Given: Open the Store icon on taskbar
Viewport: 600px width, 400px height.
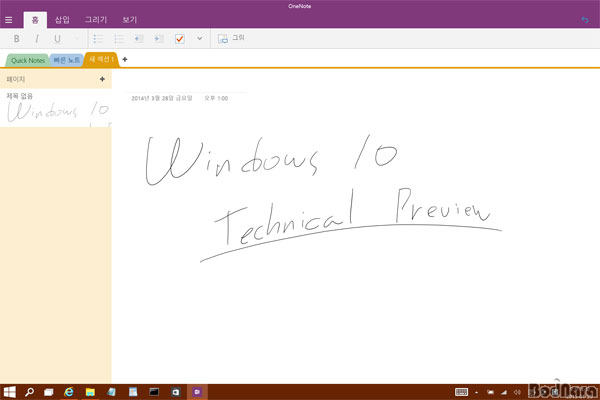Looking at the screenshot, I should 176,392.
